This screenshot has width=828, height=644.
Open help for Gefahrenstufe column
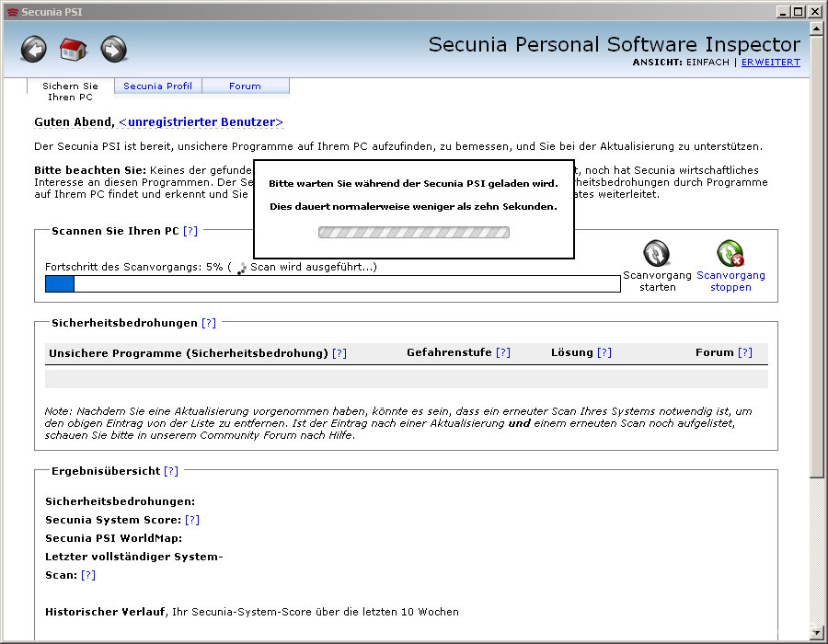502,352
